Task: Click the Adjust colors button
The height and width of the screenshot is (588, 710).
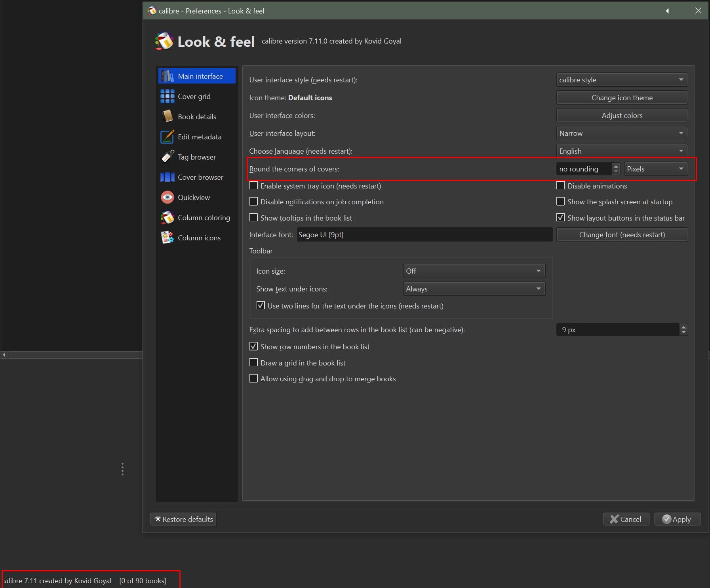Action: click(x=622, y=115)
